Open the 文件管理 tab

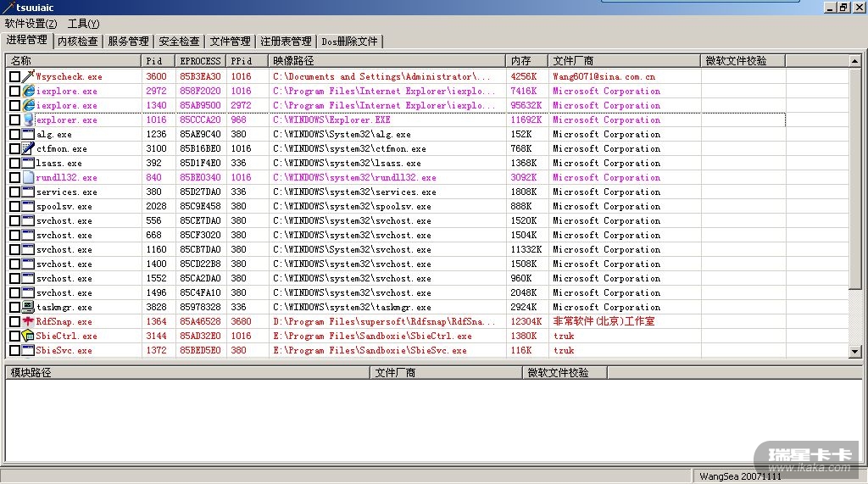[x=230, y=42]
